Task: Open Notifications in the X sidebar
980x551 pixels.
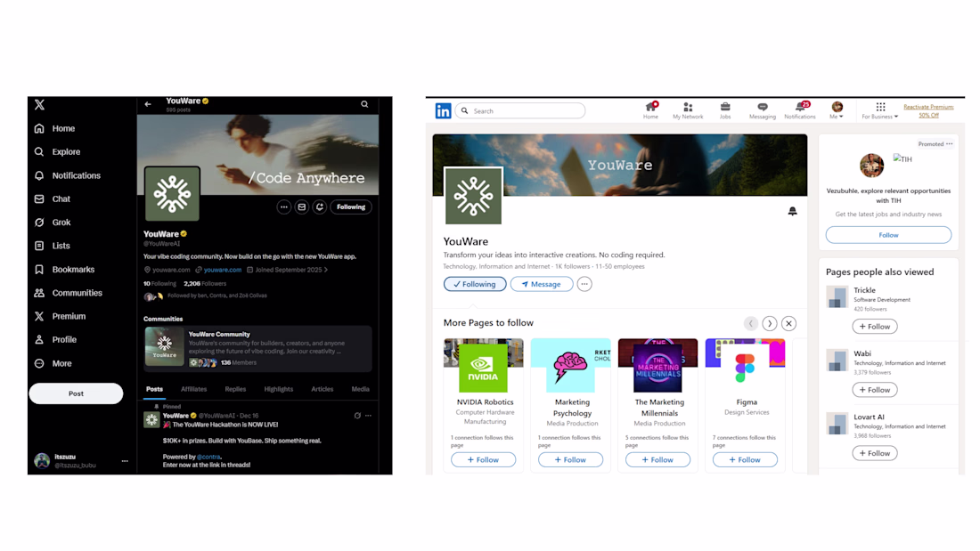Action: (68, 175)
